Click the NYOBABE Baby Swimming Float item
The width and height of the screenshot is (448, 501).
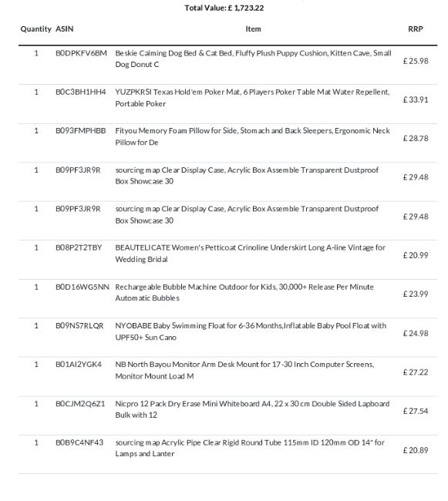pos(251,331)
